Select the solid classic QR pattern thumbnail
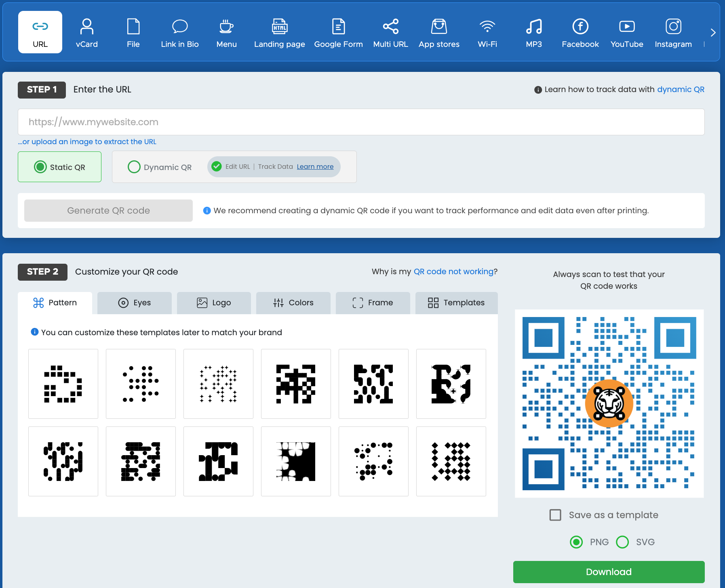The image size is (725, 588). [296, 384]
